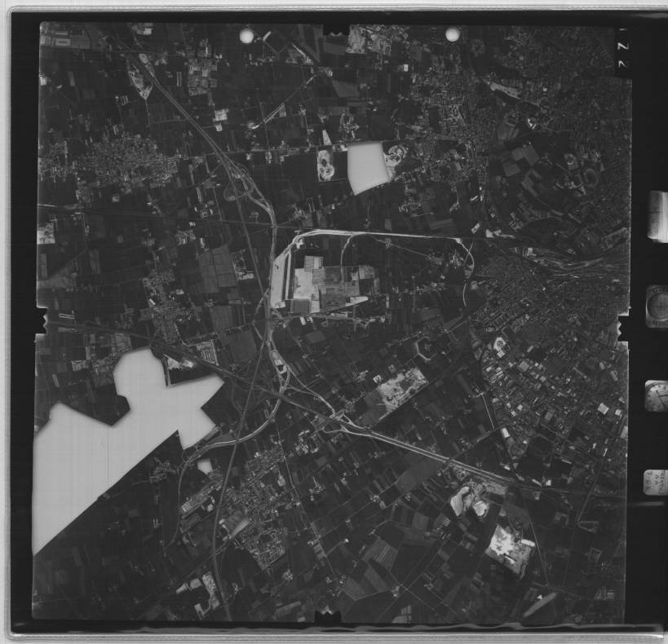Click the film notch on the left edge

click(41, 321)
